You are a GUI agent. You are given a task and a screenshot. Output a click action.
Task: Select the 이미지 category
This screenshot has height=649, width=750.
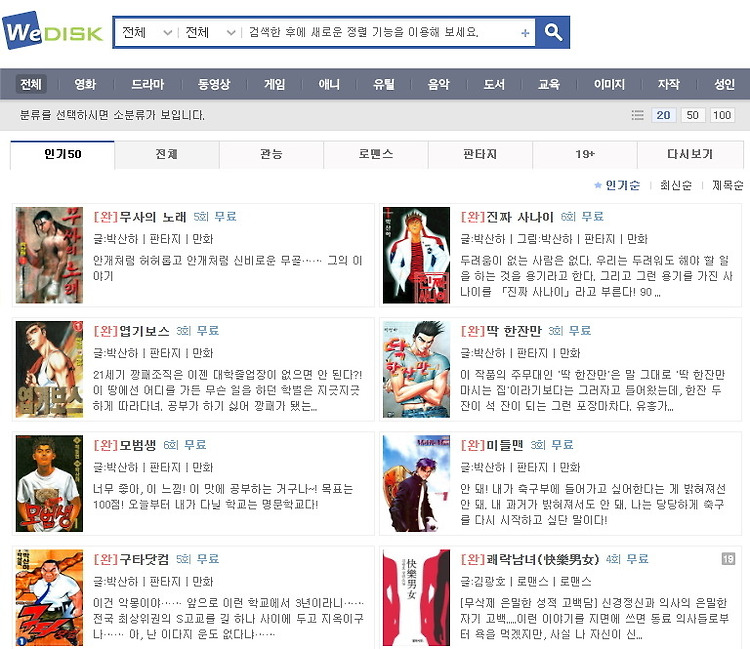[609, 84]
